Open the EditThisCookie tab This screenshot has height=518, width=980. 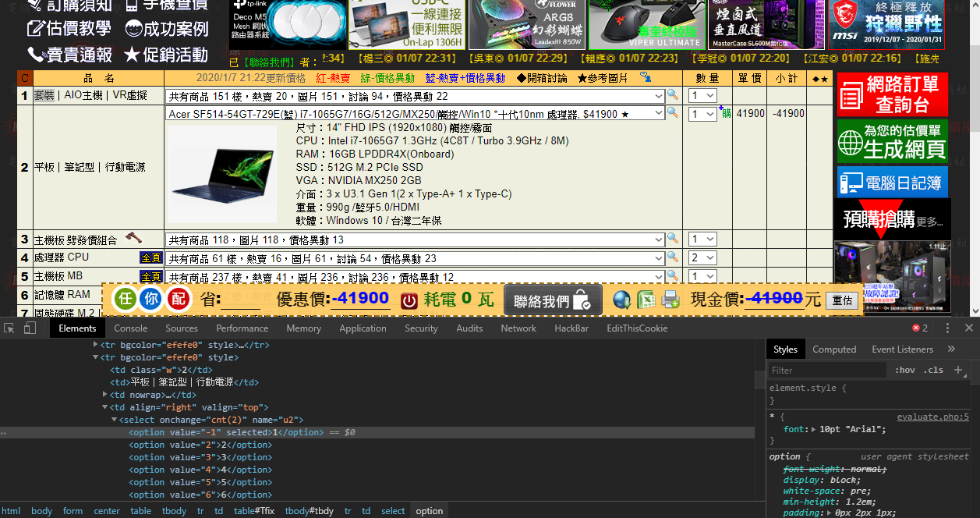(x=637, y=328)
